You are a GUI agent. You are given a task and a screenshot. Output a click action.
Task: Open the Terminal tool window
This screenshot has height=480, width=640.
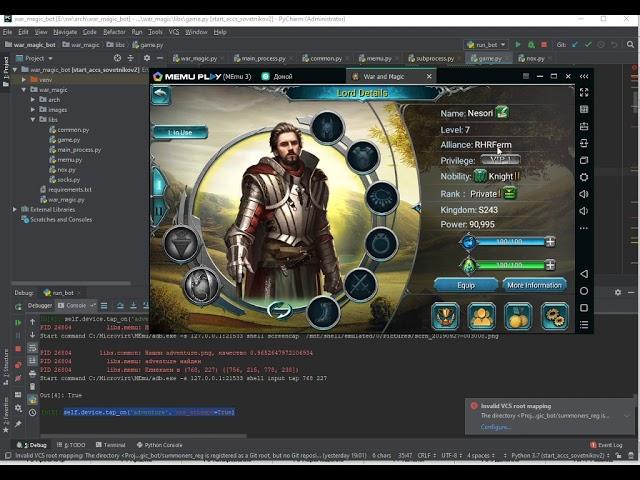coord(110,445)
